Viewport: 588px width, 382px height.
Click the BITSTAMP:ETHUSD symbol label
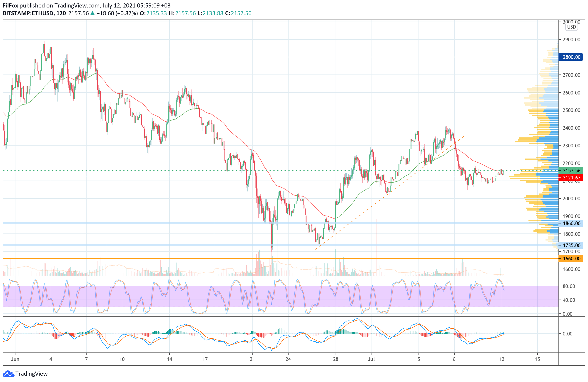(x=28, y=13)
